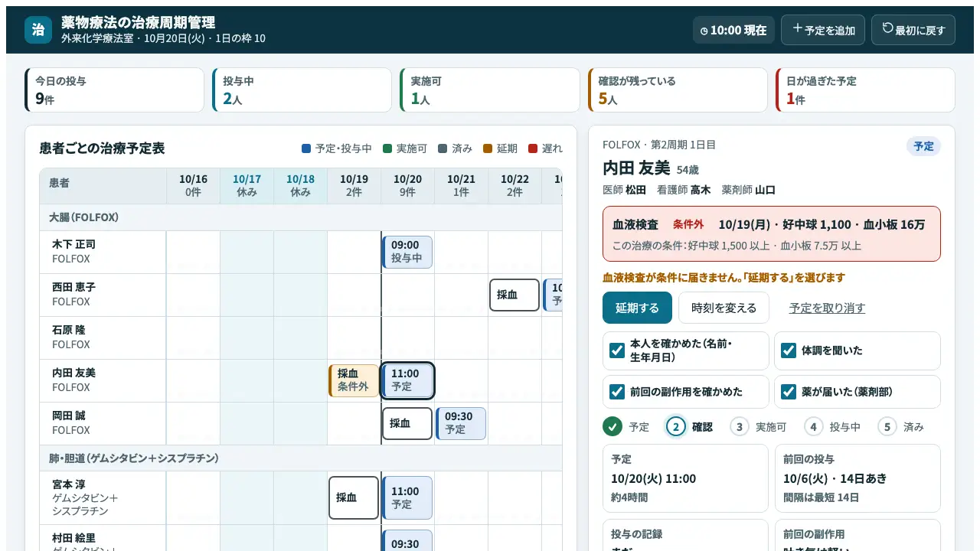The width and height of the screenshot is (980, 551).
Task: Show the 実施可 1人 summary card
Action: (x=490, y=90)
